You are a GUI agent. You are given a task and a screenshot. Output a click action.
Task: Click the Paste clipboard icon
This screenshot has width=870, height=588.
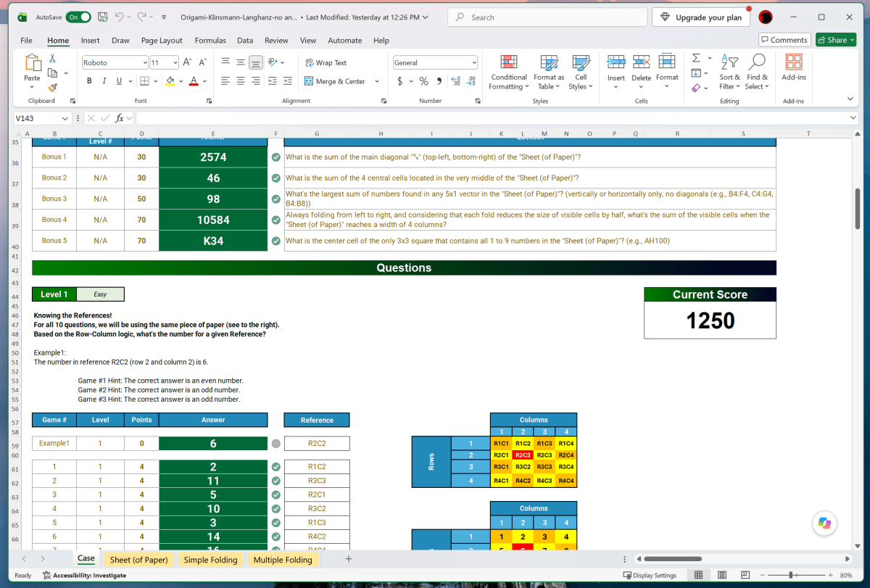pos(32,63)
